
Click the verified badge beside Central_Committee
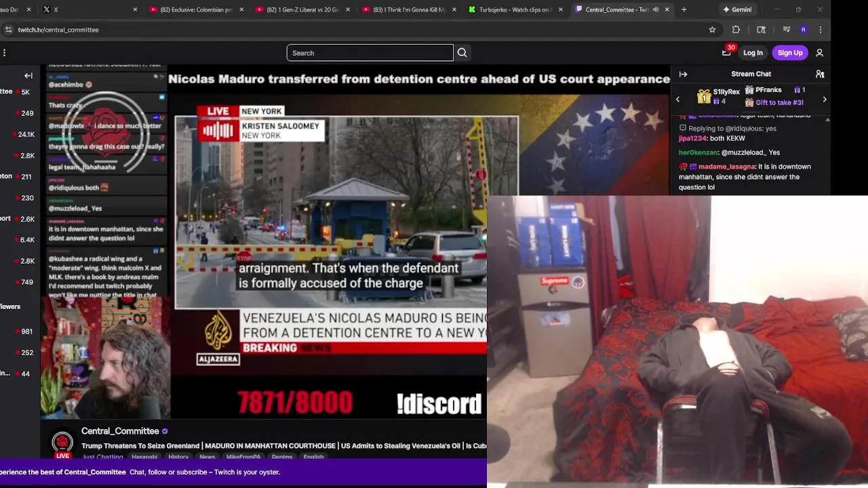click(x=165, y=431)
